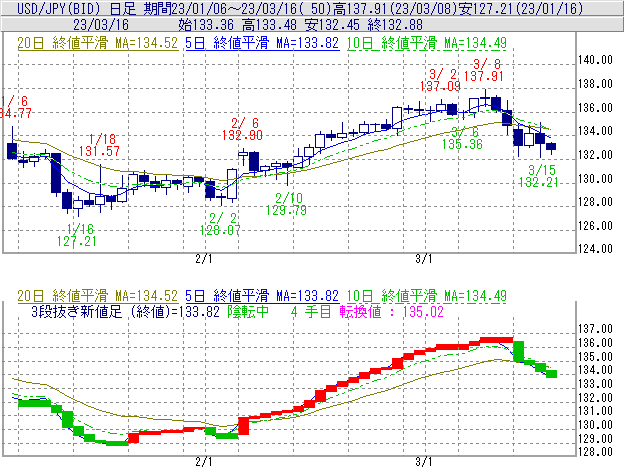Click the 3/6 135.36 green annotation
624x475 pixels.
(x=461, y=138)
